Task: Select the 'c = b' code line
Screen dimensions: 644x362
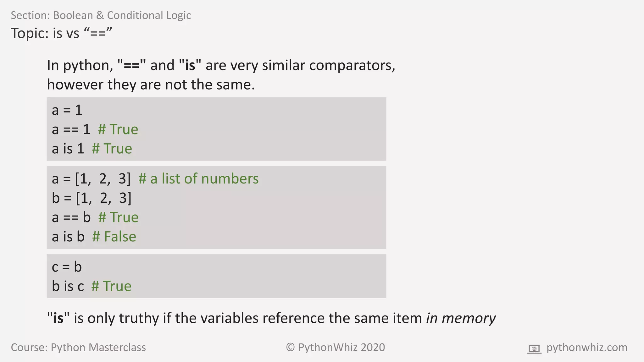Action: [67, 267]
